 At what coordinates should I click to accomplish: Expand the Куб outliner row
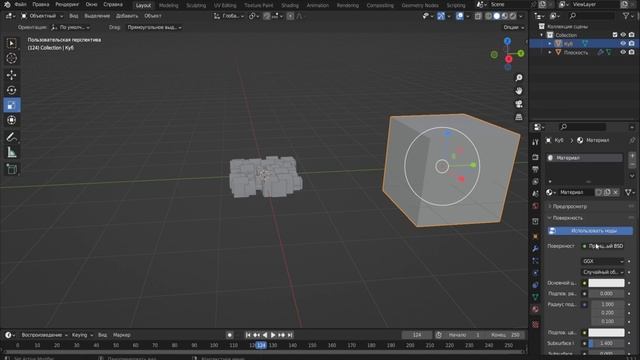coord(550,44)
